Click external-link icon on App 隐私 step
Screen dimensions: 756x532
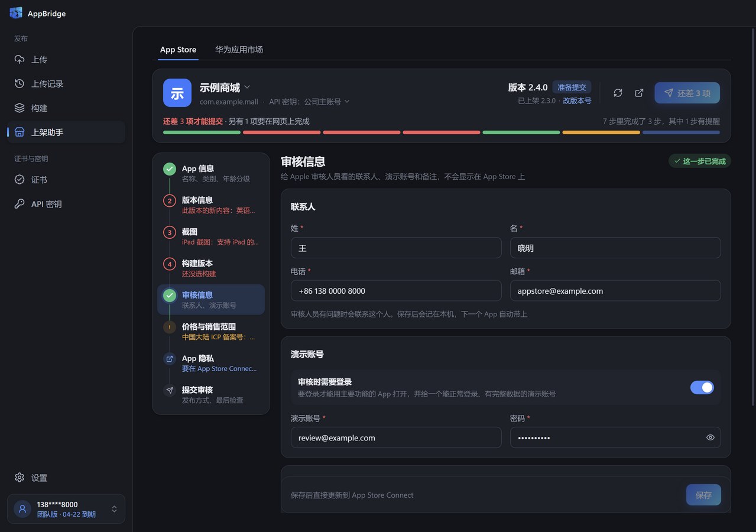tap(170, 359)
